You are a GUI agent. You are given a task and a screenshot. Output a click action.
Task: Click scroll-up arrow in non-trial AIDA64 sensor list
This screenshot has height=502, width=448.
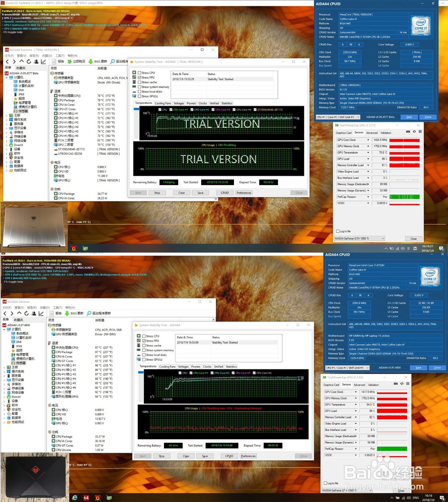pos(213,320)
